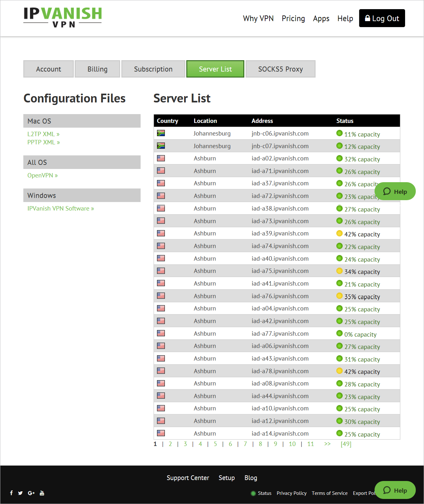Switch to the Subscription tab
Viewport: 424px width, 504px height.
tap(153, 69)
